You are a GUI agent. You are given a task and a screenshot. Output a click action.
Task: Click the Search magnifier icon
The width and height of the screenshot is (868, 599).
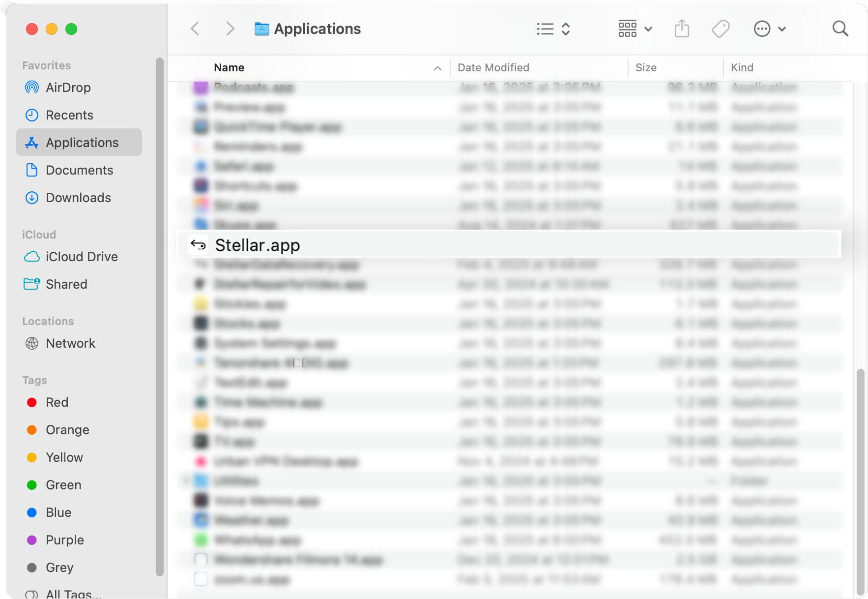point(840,29)
